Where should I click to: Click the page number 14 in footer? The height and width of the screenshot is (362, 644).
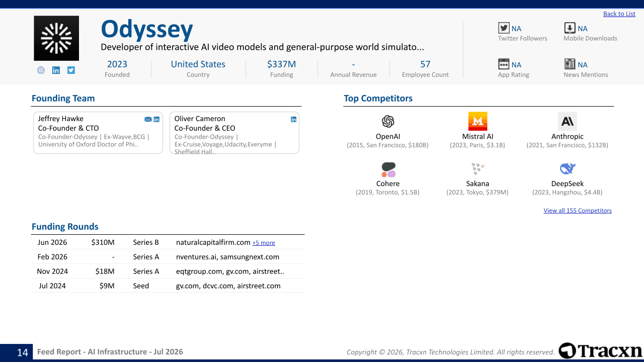pos(23,352)
